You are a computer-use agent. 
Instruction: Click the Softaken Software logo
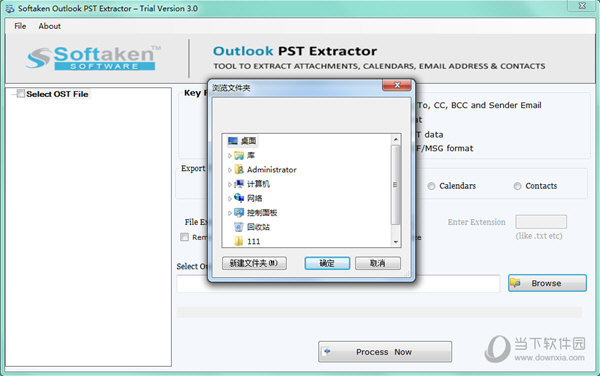[x=94, y=58]
